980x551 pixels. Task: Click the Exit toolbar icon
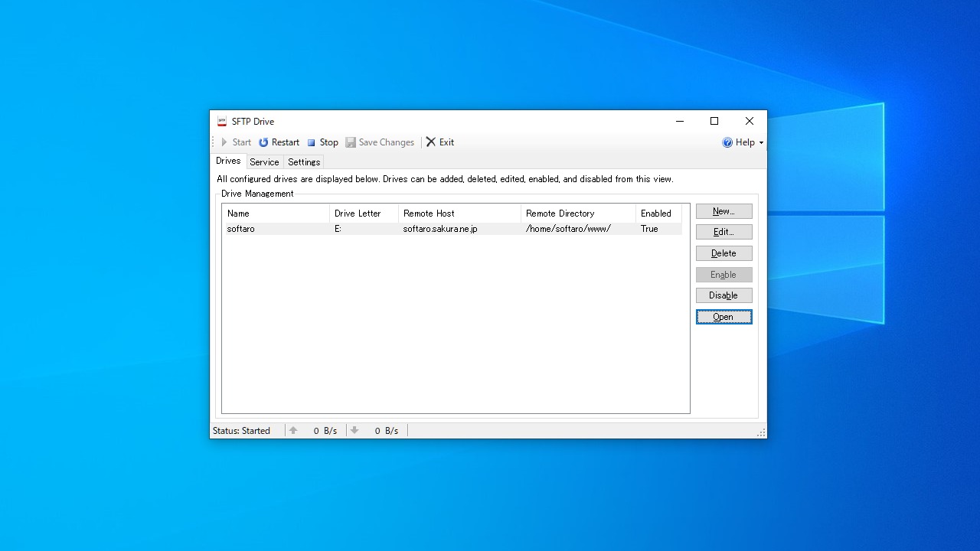431,142
